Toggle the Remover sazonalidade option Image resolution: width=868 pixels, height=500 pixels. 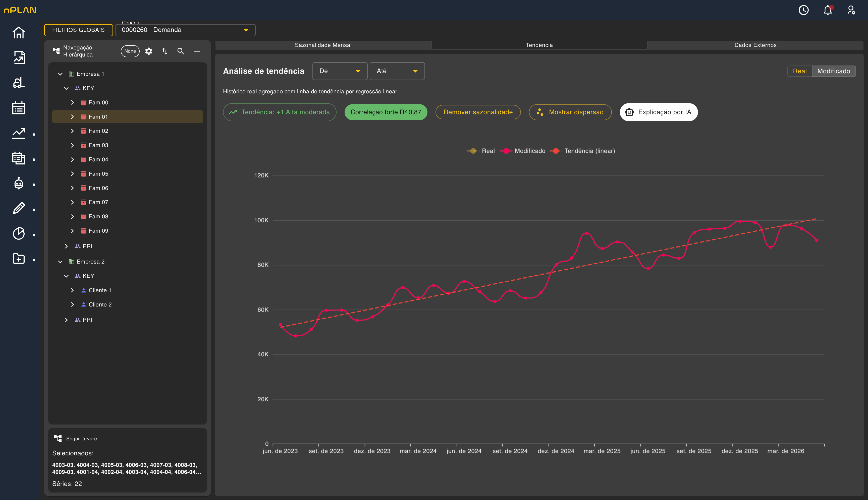(478, 112)
